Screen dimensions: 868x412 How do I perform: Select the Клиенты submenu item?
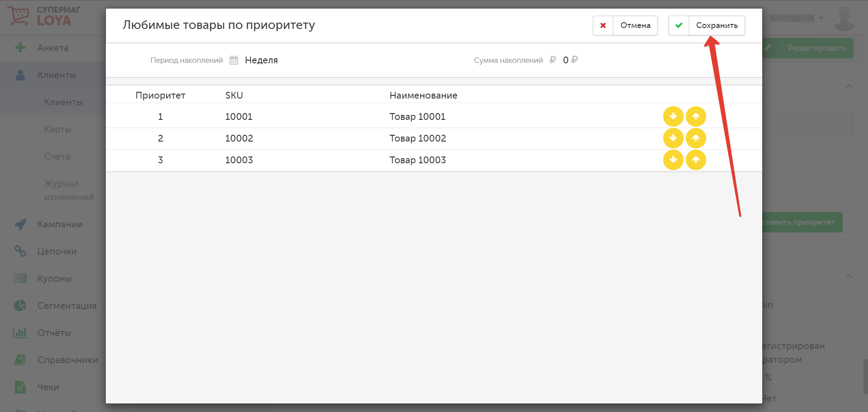pyautogui.click(x=63, y=102)
